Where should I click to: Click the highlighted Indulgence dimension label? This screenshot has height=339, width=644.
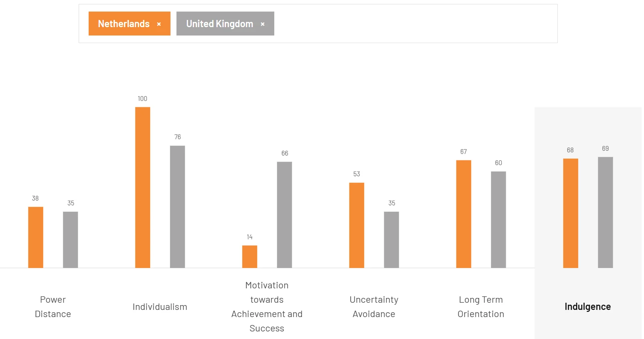pyautogui.click(x=587, y=306)
